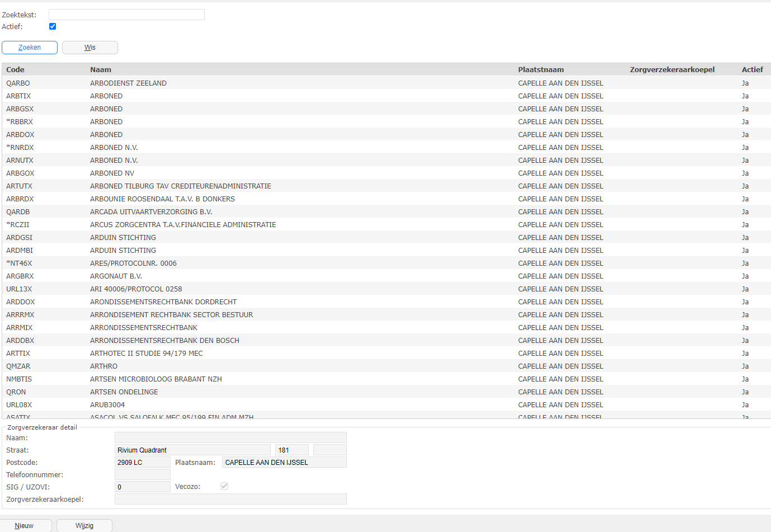Click the code URL08X cell

pyautogui.click(x=19, y=404)
